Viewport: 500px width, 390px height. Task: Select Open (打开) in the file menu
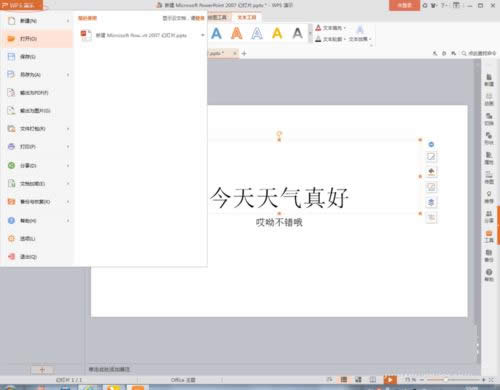(37, 39)
